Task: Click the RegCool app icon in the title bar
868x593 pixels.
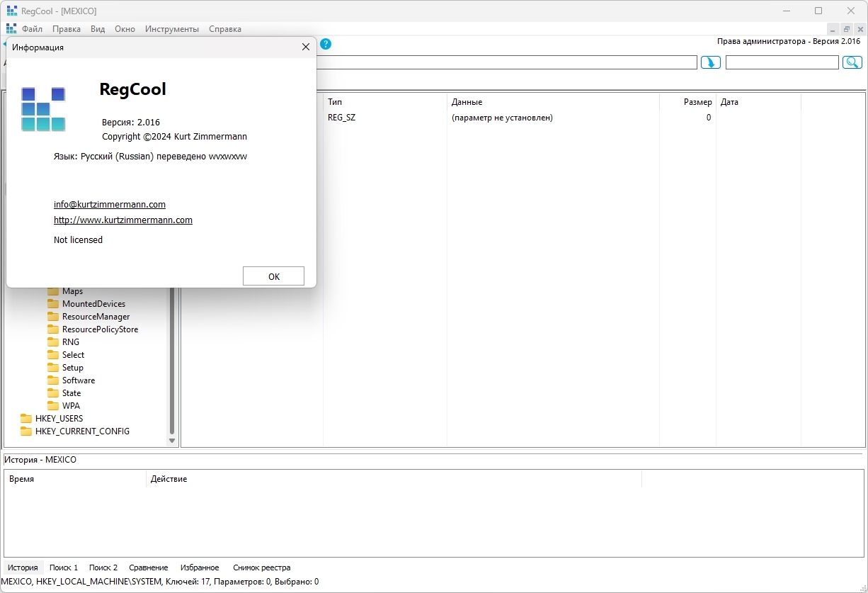Action: click(12, 11)
